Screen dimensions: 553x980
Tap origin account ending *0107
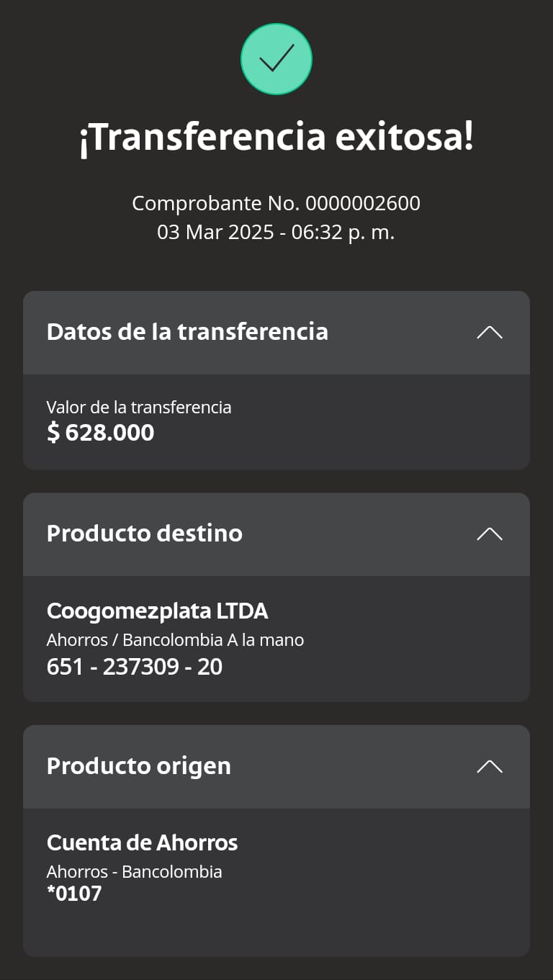[75, 894]
